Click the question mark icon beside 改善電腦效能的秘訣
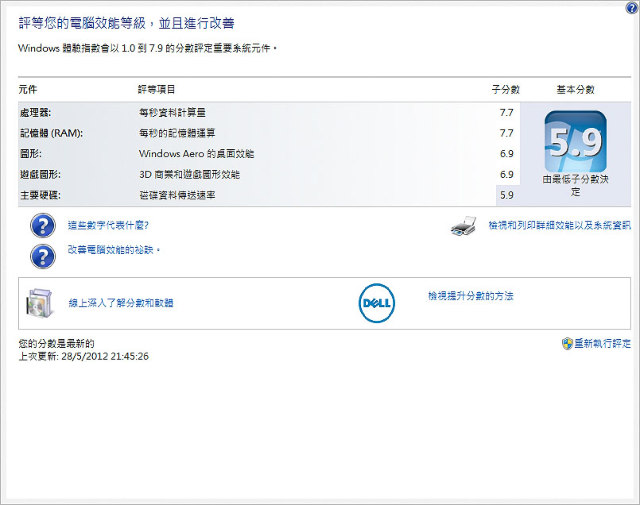The image size is (640, 505). coord(43,256)
